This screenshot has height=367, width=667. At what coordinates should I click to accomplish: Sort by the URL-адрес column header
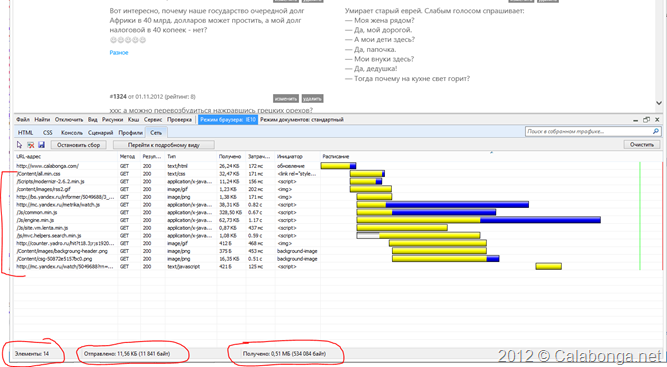66,156
